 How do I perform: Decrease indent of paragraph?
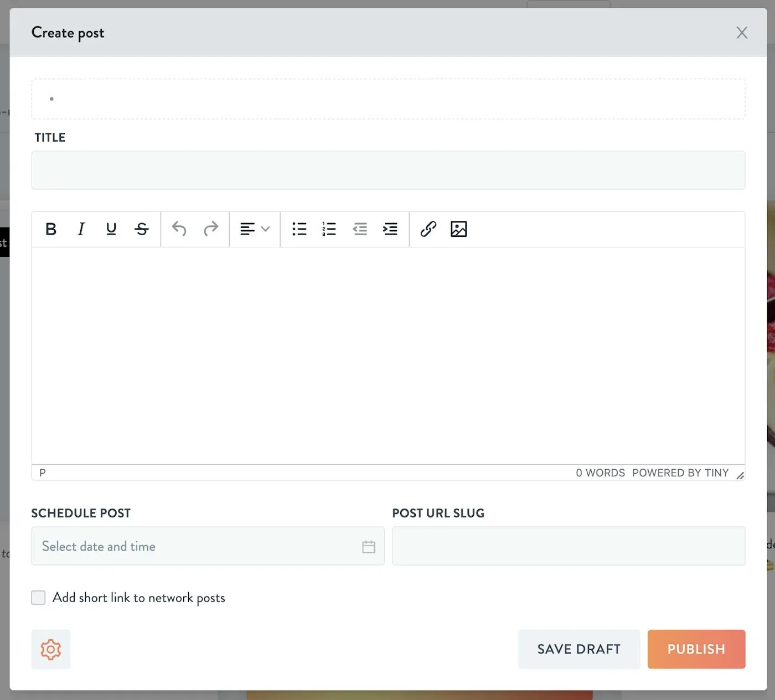[360, 229]
